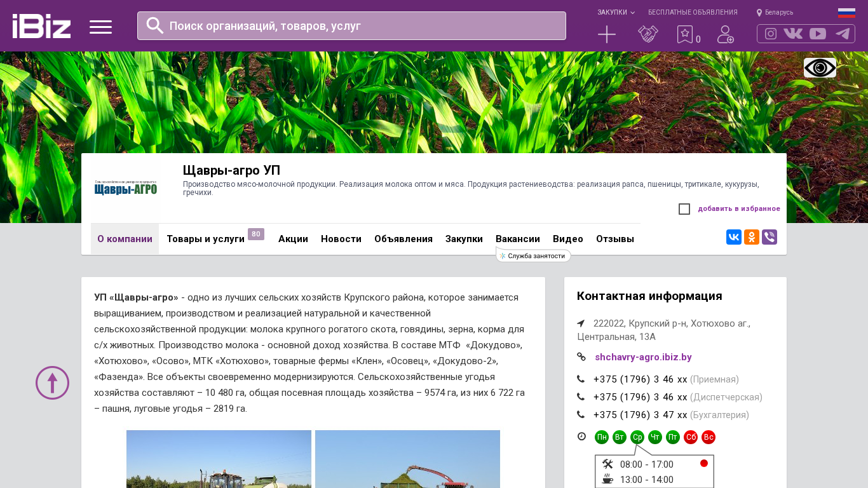This screenshot has height=488, width=868.
Task: Toggle the accessibility eye view mode
Action: [820, 67]
